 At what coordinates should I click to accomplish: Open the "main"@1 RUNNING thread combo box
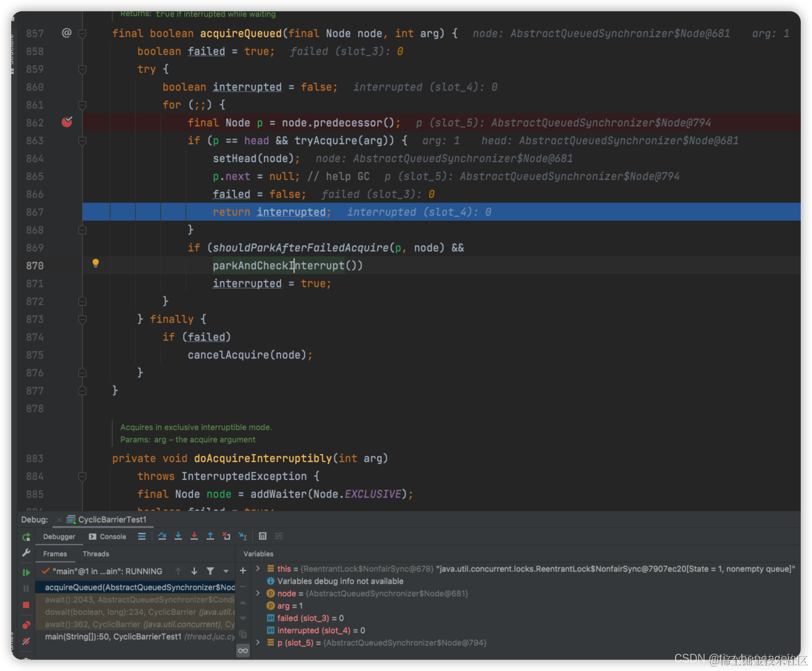point(103,571)
